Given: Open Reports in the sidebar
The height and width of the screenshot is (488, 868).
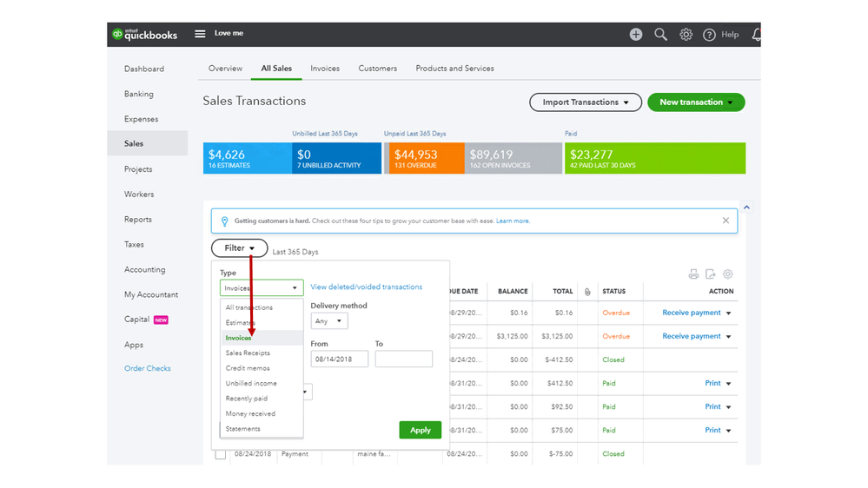Looking at the screenshot, I should [138, 220].
